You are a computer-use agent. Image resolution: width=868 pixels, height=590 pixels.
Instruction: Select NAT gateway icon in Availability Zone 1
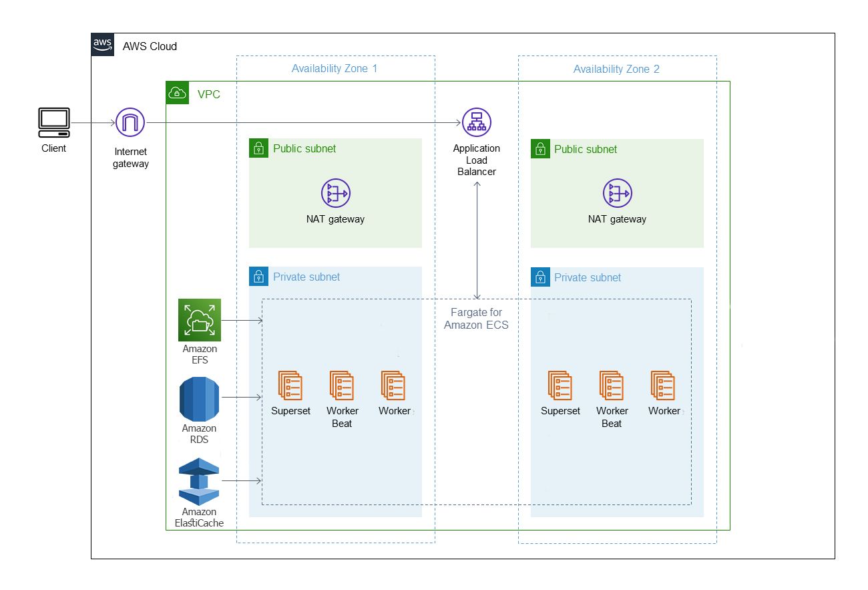point(335,194)
